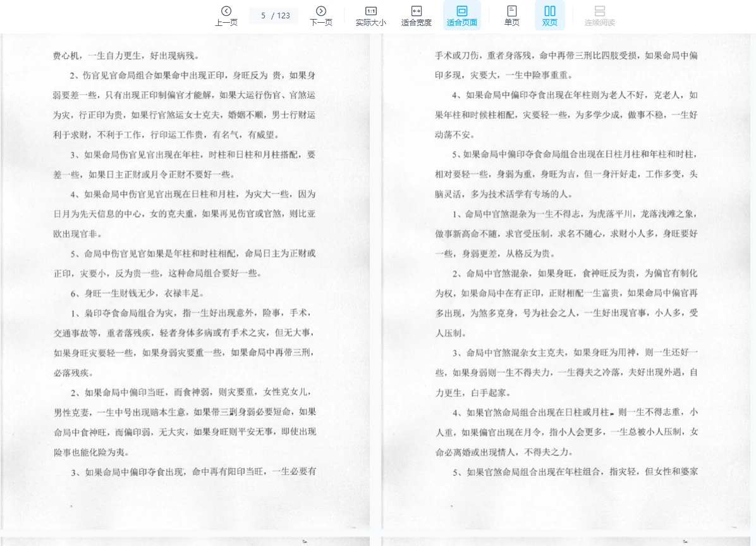The image size is (756, 546).
Task: Click paragraph starting '2、伤官见官命局组合'
Action: (184, 105)
